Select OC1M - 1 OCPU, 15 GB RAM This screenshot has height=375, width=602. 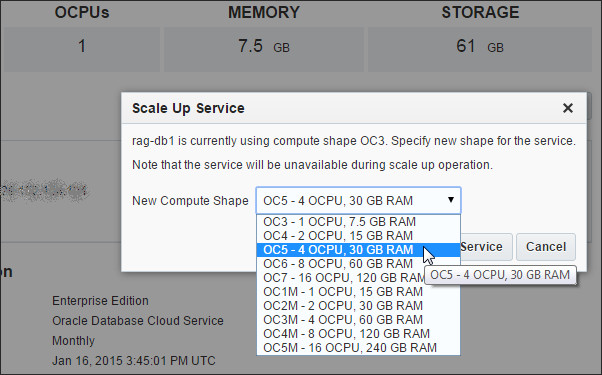pos(358,292)
